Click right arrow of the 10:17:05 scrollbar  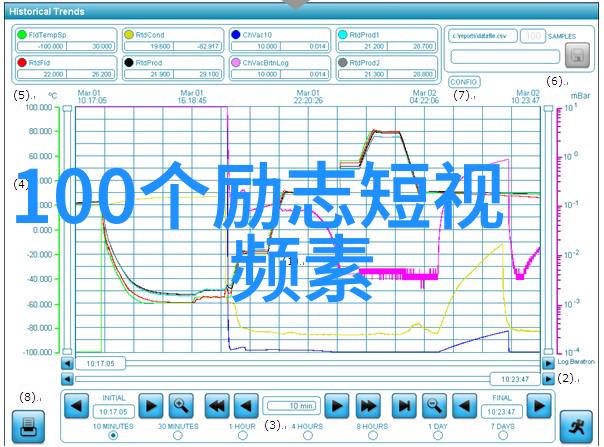[548, 363]
